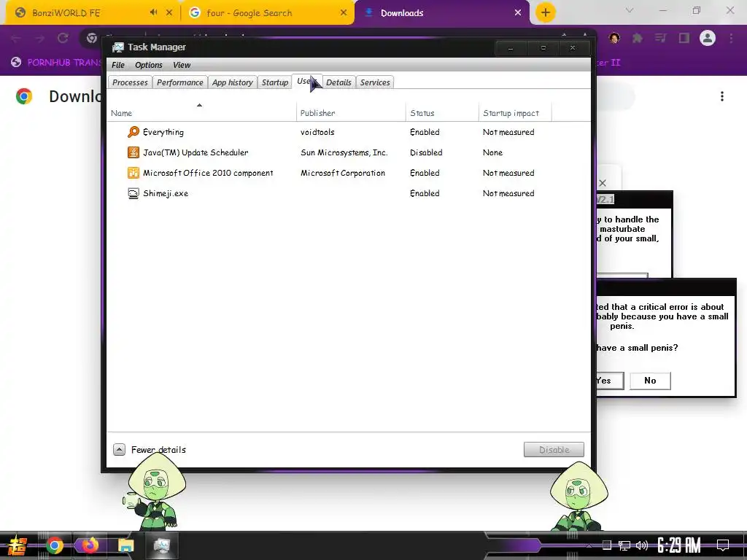This screenshot has height=560, width=747.
Task: Open a new Chrome tab
Action: point(546,12)
